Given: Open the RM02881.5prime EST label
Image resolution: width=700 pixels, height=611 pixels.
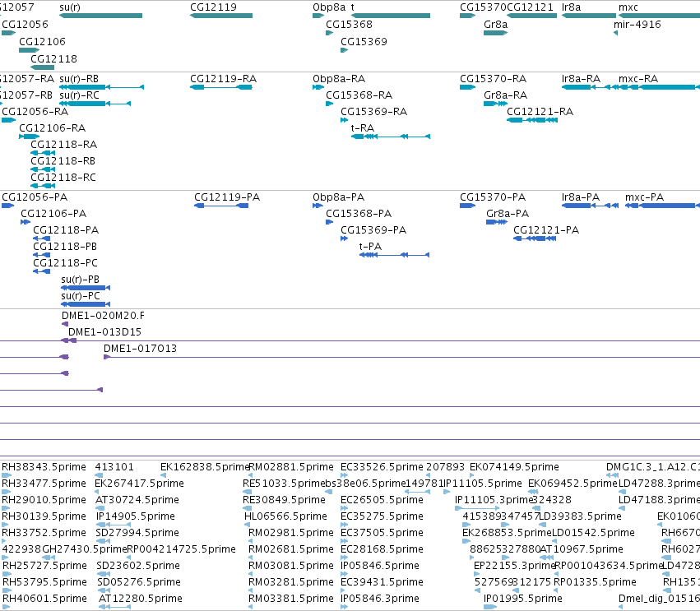Looking at the screenshot, I should coord(291,467).
